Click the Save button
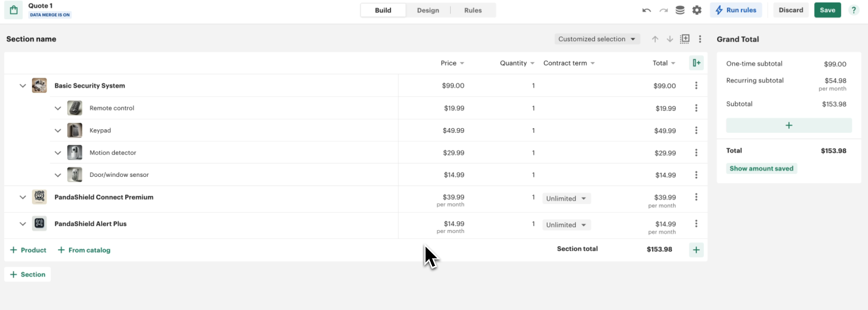The width and height of the screenshot is (868, 310). (x=827, y=10)
